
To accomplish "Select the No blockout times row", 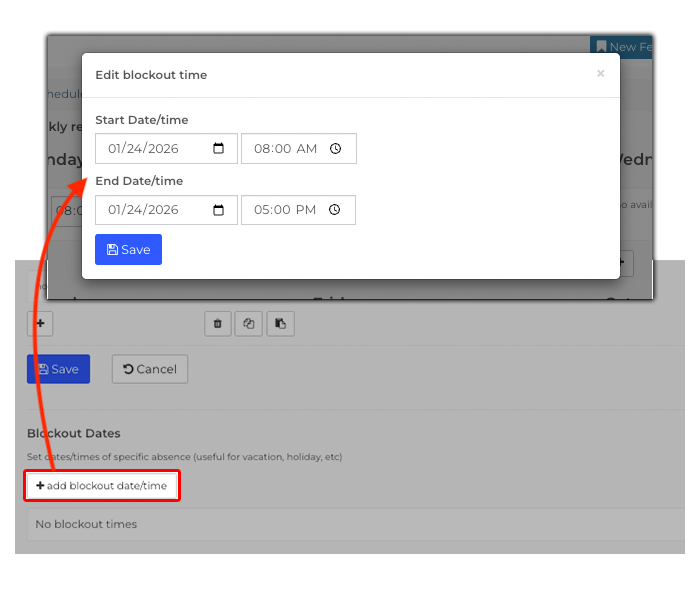I will (x=350, y=524).
